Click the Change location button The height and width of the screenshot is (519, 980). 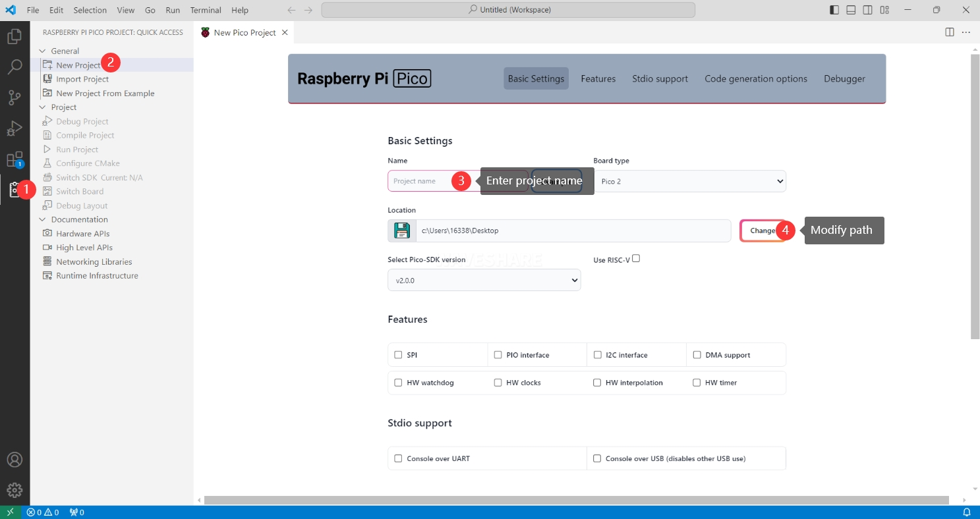coord(762,231)
